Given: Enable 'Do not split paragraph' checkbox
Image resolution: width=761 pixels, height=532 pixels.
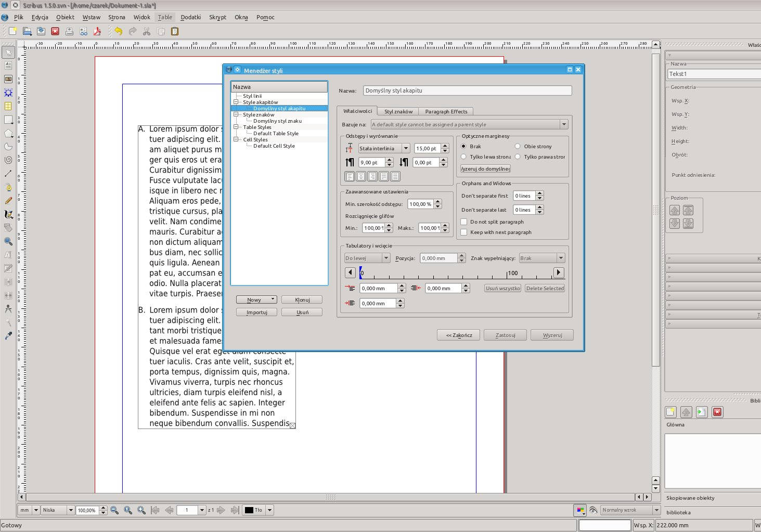Looking at the screenshot, I should (464, 222).
